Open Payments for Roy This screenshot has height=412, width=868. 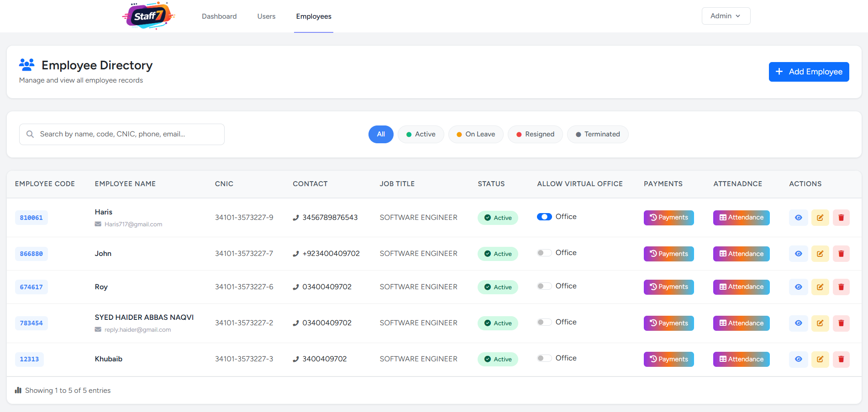[668, 287]
